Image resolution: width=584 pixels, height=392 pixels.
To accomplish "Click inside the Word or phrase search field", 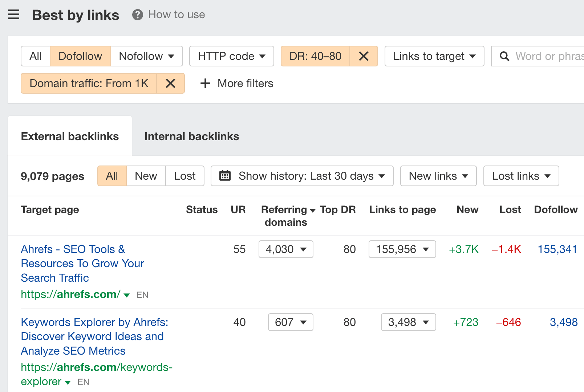I will coord(545,56).
